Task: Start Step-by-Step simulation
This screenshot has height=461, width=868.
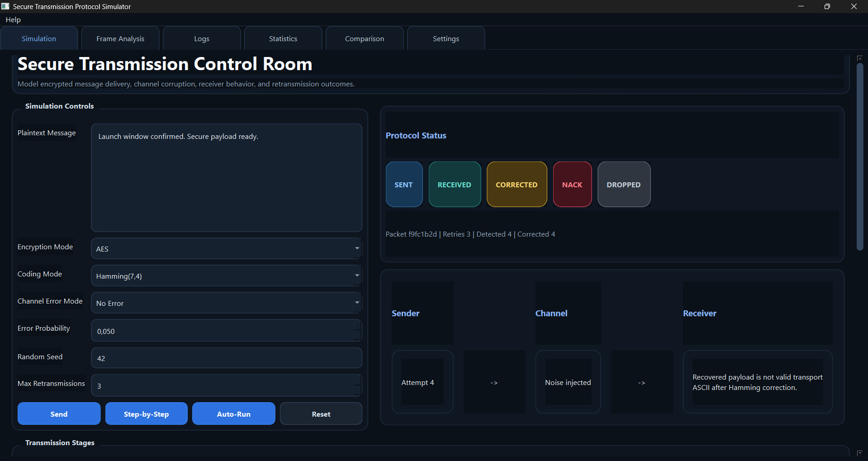Action: click(x=146, y=413)
